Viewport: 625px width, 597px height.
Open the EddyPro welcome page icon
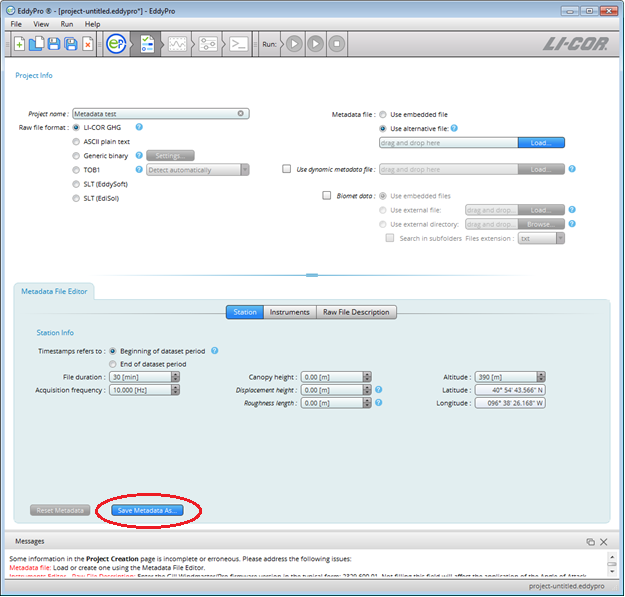[116, 44]
